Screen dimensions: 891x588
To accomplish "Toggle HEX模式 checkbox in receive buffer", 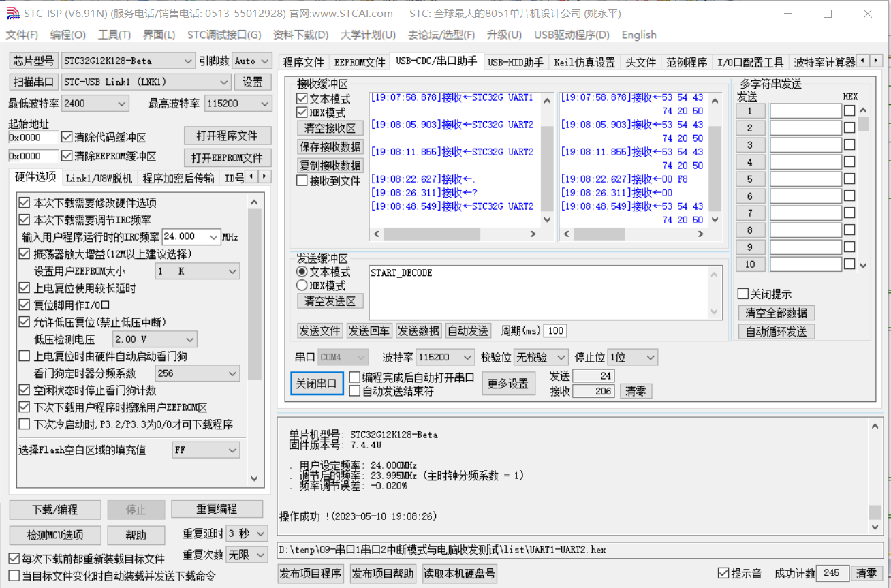I will 302,112.
